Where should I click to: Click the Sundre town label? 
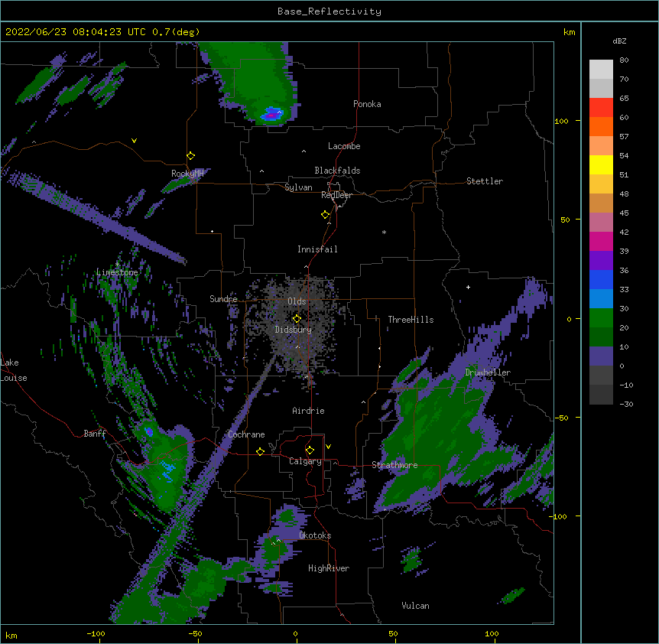pos(223,299)
